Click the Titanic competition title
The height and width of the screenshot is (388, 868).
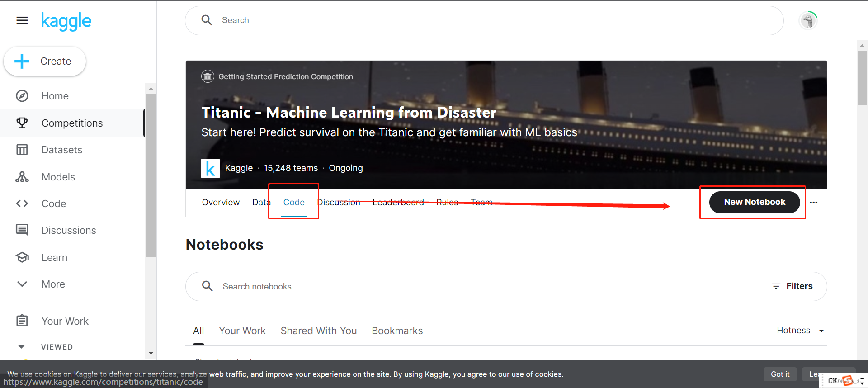(349, 112)
